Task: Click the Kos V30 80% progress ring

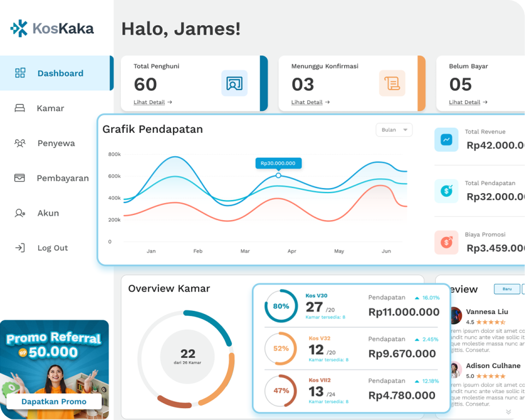Action: [x=281, y=306]
